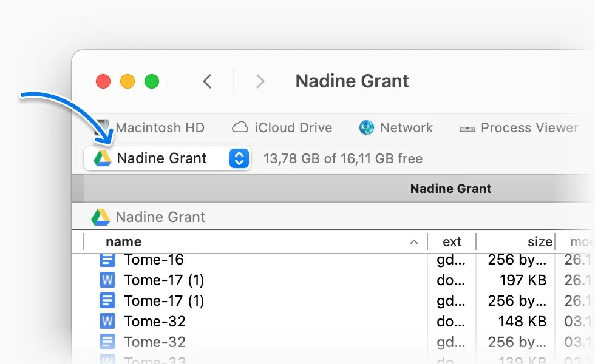Sort by ext column header
The height and width of the screenshot is (364, 595).
(x=452, y=241)
